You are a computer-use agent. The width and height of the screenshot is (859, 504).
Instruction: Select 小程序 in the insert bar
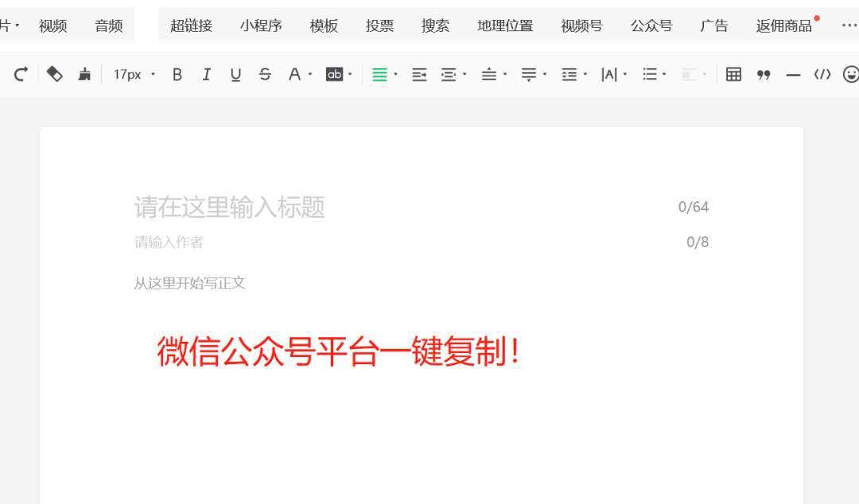point(261,25)
